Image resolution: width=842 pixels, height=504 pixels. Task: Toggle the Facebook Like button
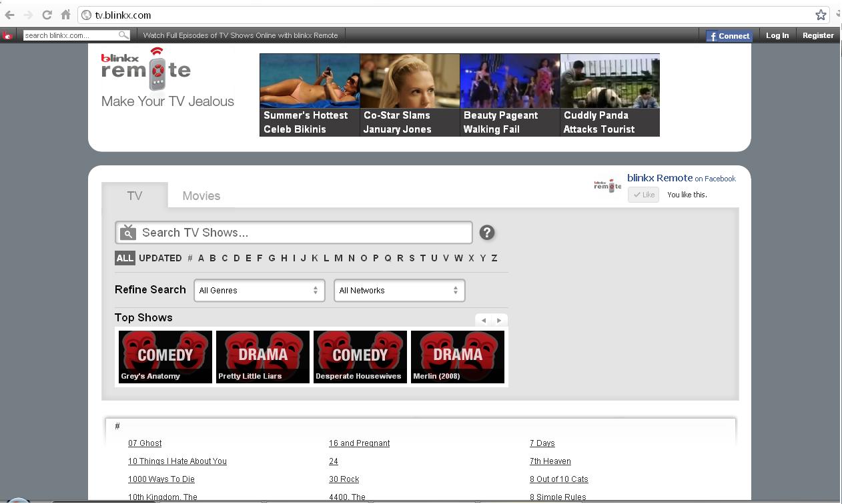(x=644, y=195)
